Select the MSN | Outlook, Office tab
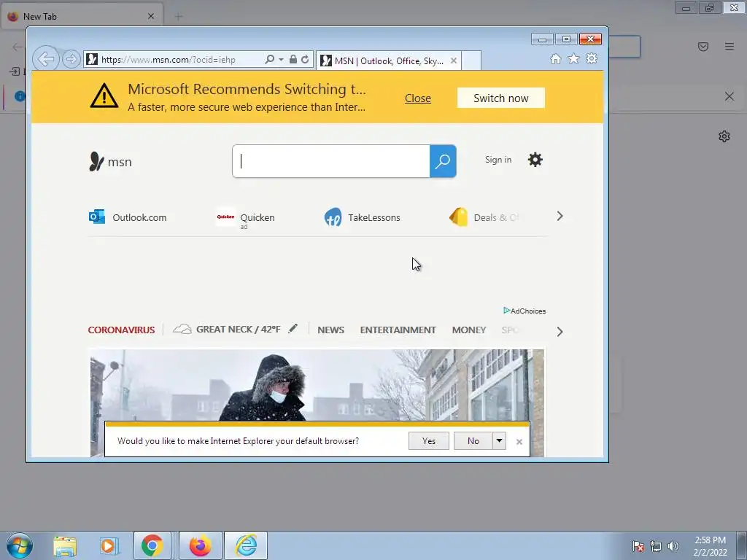This screenshot has width=747, height=560. 388,61
